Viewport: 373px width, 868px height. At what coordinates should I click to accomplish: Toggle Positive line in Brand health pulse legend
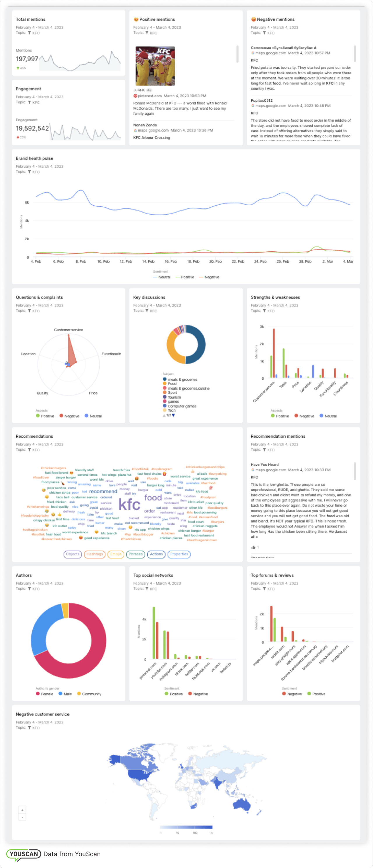185,277
